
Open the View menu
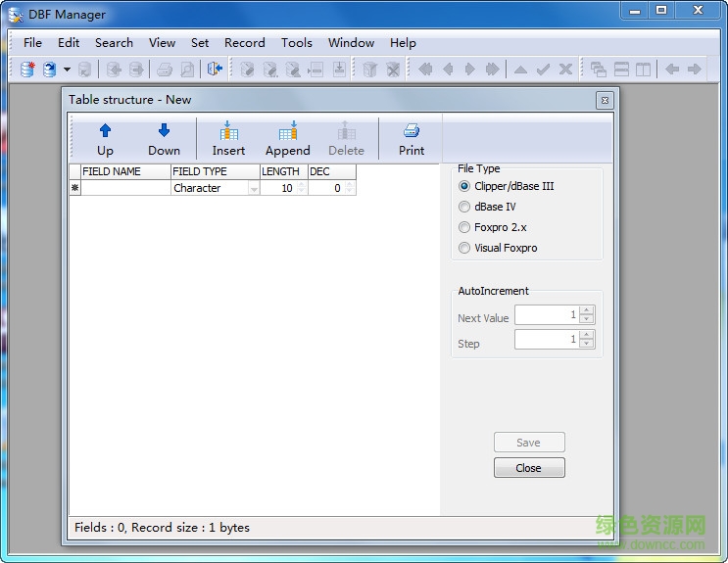pos(162,43)
